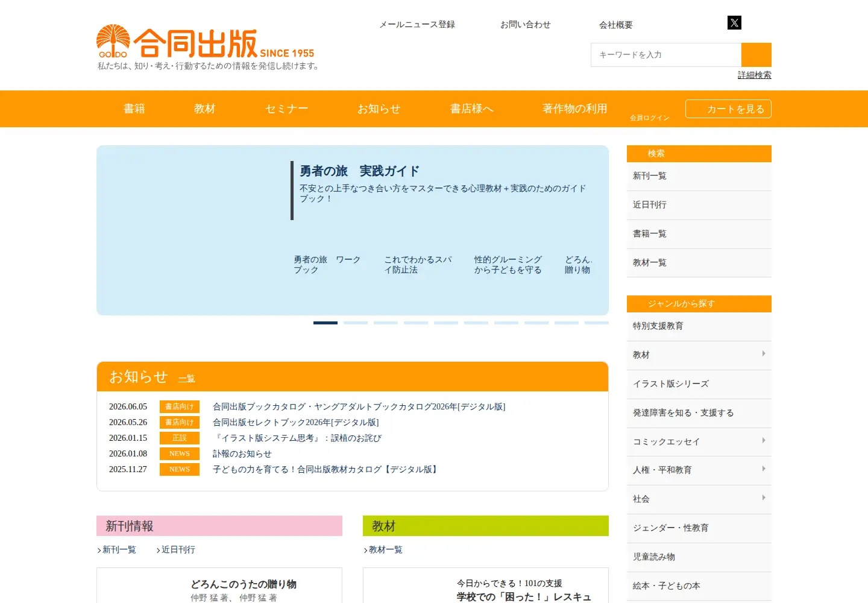Select 勇者の旅 ワークブック carousel item
868x603 pixels.
pyautogui.click(x=327, y=265)
